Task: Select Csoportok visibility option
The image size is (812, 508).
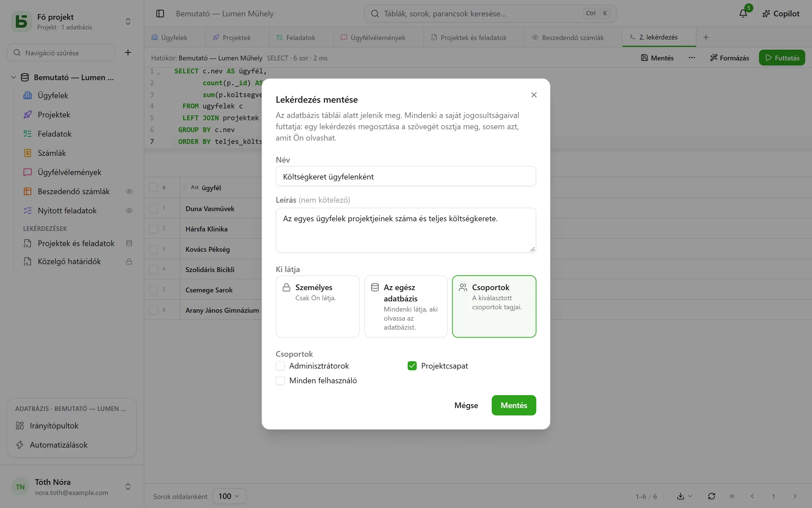Action: (x=494, y=306)
